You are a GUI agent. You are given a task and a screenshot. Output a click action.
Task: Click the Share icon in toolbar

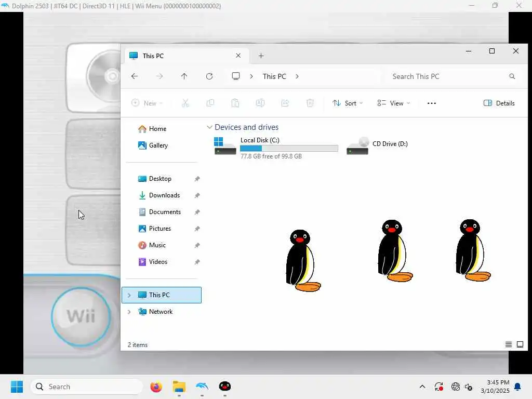[285, 103]
